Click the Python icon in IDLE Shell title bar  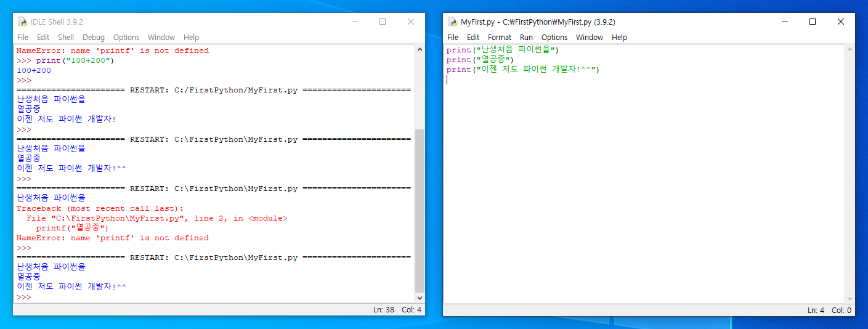click(22, 22)
